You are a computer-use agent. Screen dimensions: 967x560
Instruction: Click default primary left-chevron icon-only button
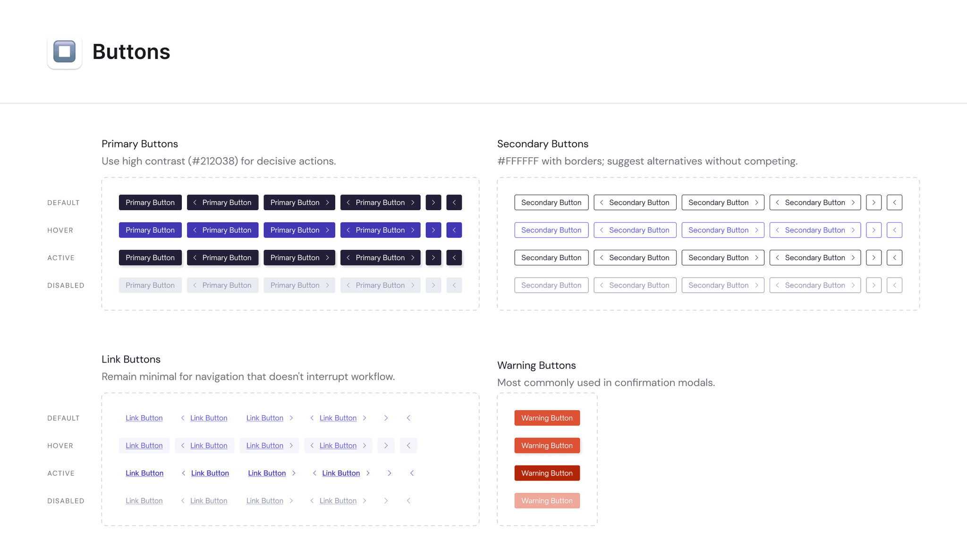coord(454,203)
